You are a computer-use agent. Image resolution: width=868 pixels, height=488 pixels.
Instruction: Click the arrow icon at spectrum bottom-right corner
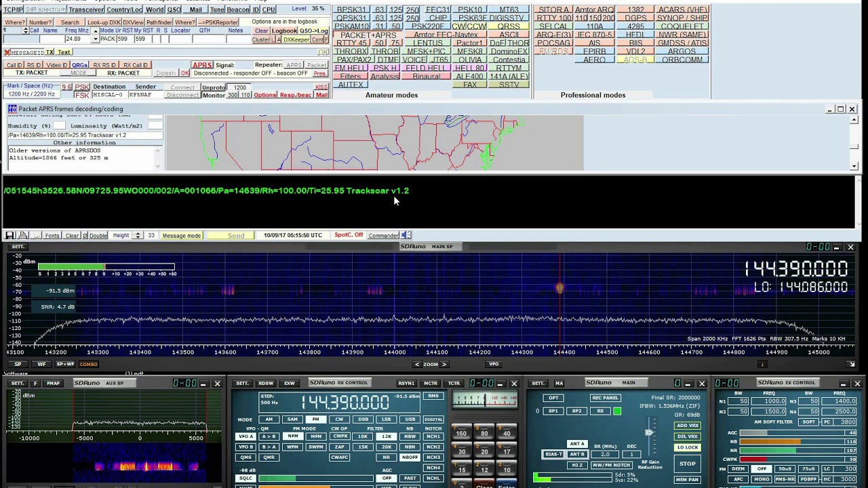tap(852, 364)
